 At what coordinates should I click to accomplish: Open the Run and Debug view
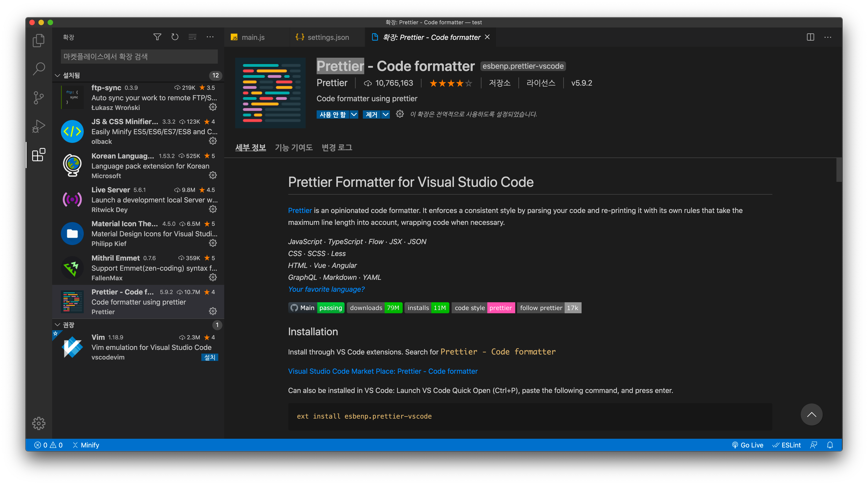coord(38,126)
